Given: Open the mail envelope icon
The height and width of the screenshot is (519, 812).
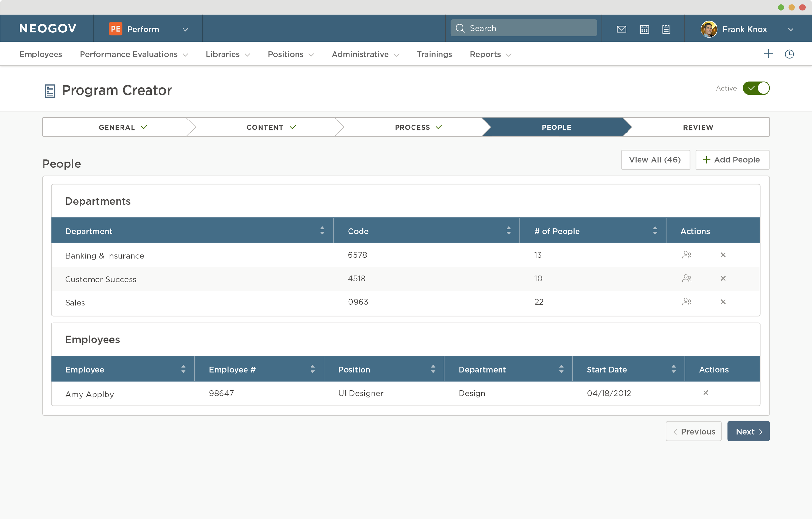Looking at the screenshot, I should 621,29.
